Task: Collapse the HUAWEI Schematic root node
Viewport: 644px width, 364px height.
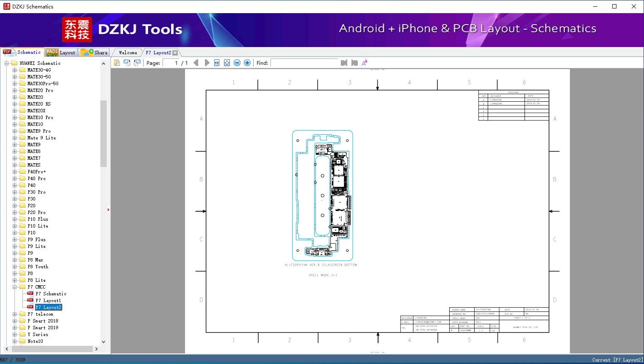Action: pyautogui.click(x=7, y=63)
